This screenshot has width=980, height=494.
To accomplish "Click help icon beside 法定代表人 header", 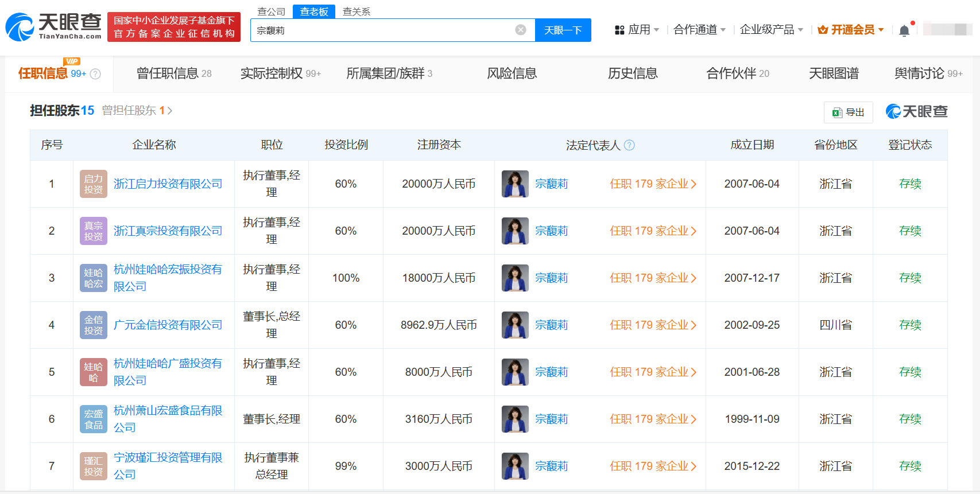I will point(629,145).
